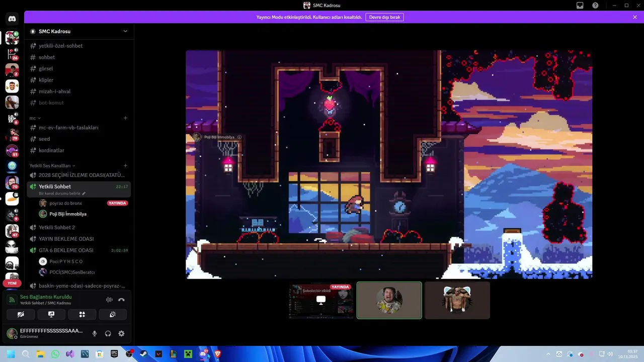Dismiss the purple Streamer Mode banner

coord(635,17)
